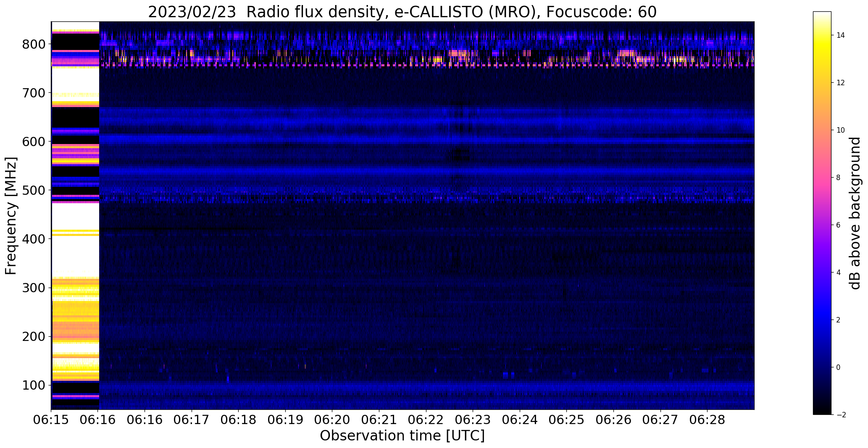
Task: Click the colorbar tick label 4
Action: pyautogui.click(x=839, y=272)
